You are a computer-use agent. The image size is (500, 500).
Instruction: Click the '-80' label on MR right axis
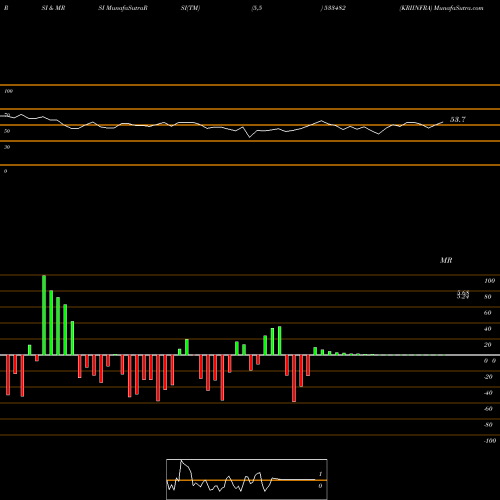[488, 425]
